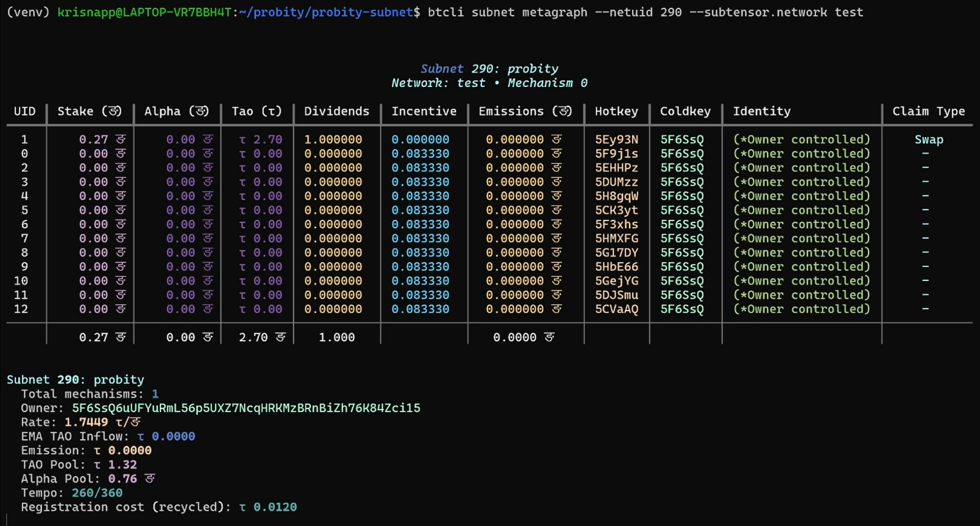Screen dimensions: 980x526
Task: Click the Registration cost value 0.0120
Action: tap(275, 507)
